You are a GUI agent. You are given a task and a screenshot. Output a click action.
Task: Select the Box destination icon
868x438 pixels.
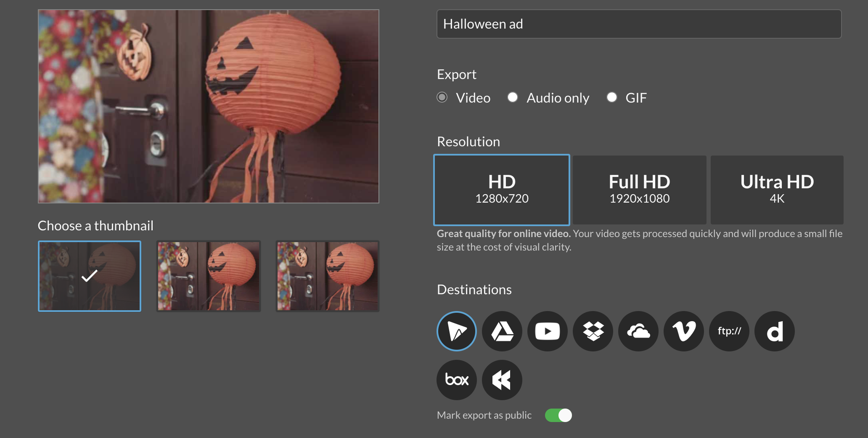click(x=456, y=380)
